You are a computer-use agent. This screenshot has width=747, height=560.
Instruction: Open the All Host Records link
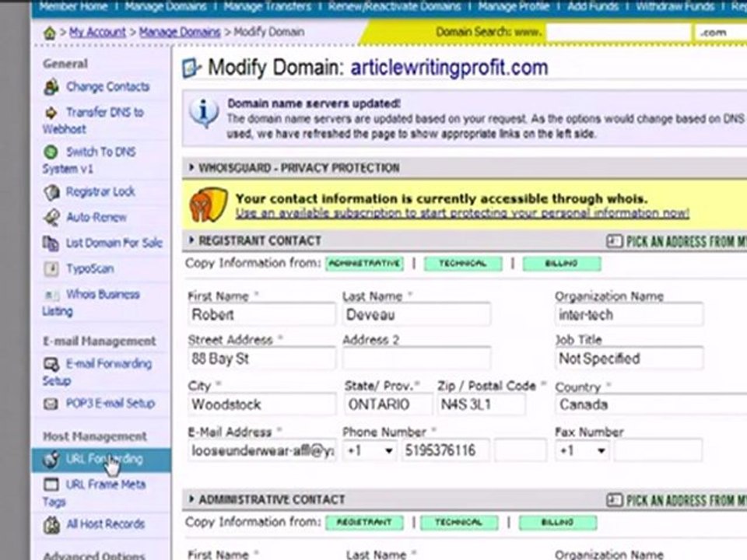pyautogui.click(x=105, y=524)
